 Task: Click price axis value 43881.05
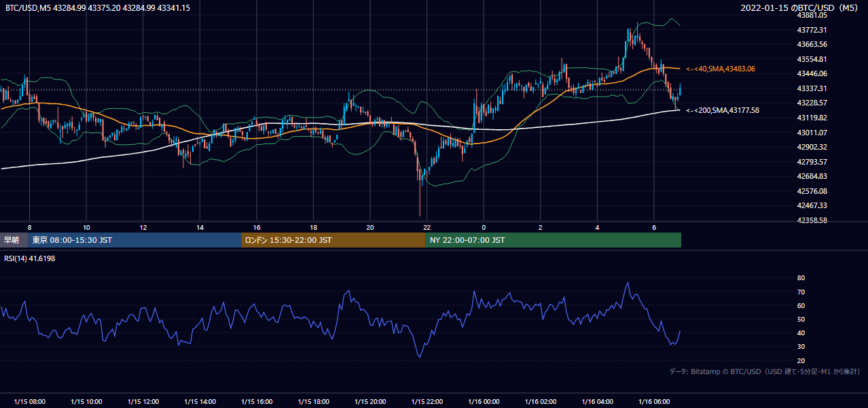click(x=812, y=15)
